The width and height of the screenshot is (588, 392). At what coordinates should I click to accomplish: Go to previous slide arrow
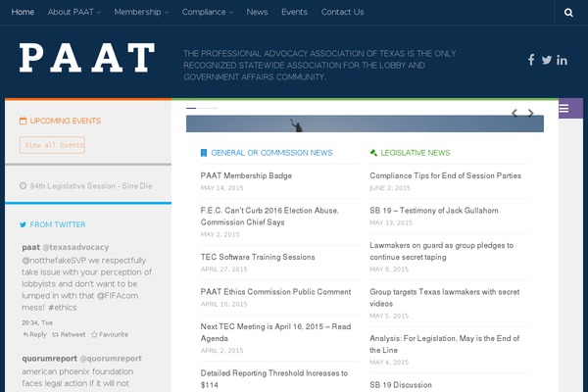pos(514,113)
